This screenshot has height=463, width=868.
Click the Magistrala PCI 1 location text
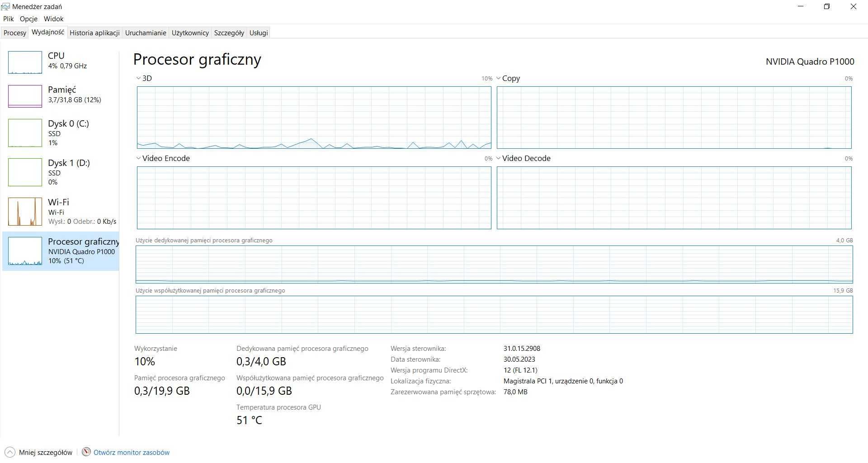tap(563, 381)
